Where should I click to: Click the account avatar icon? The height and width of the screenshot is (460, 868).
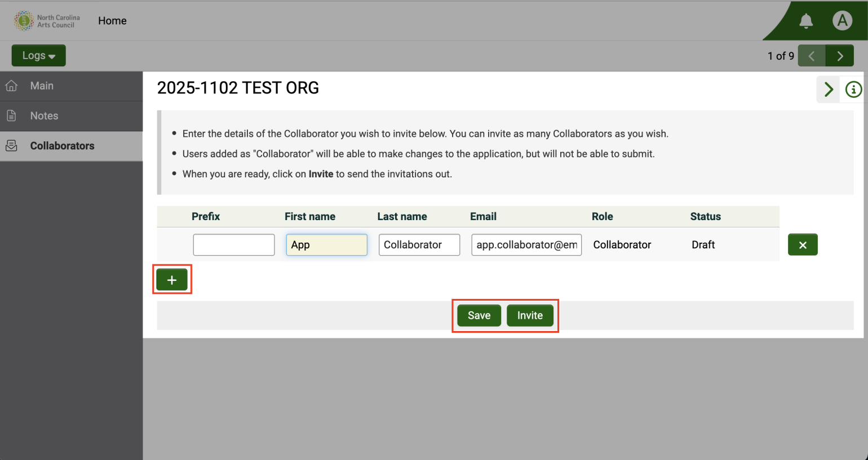(x=842, y=20)
